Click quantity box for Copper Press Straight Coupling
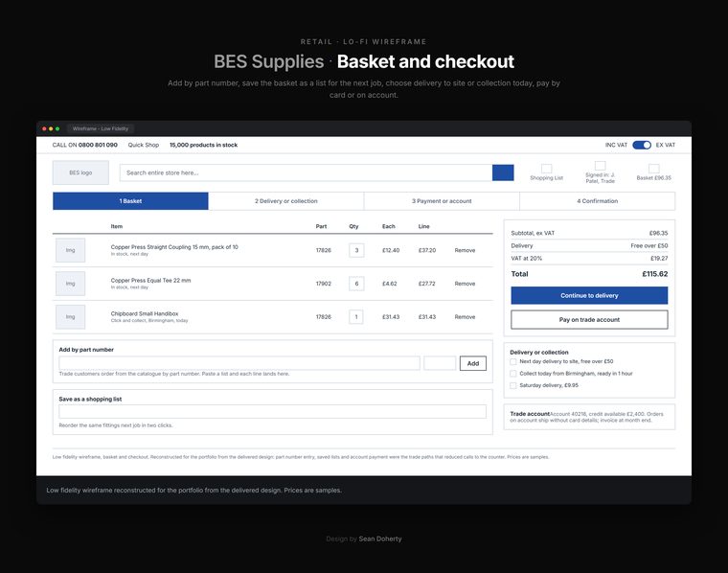The height and width of the screenshot is (573, 728). (x=356, y=250)
